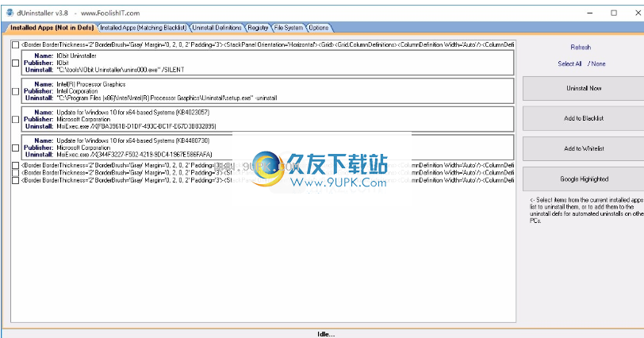Check the Intel(R) Processor Graphics checkbox

coord(16,91)
